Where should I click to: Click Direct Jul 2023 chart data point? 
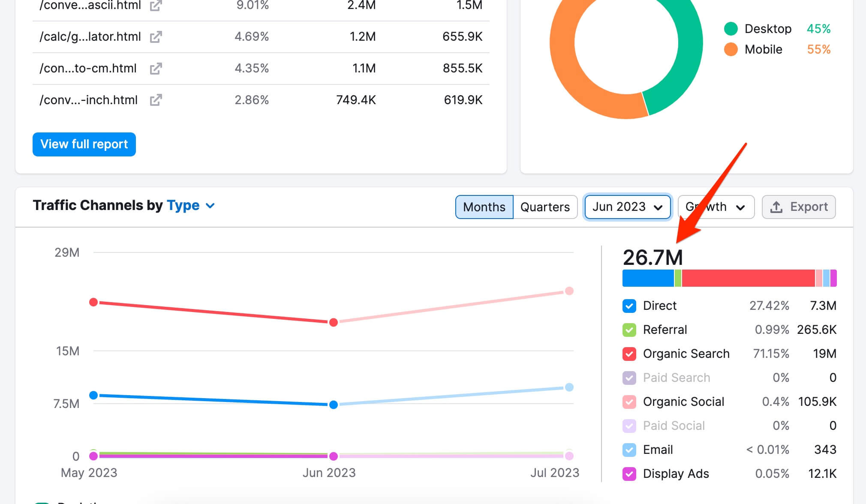569,387
